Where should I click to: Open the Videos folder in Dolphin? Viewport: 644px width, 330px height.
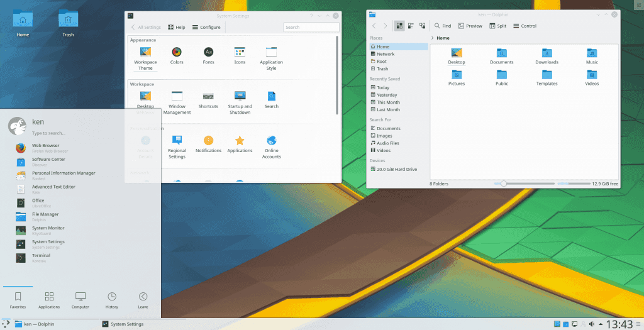pyautogui.click(x=592, y=77)
